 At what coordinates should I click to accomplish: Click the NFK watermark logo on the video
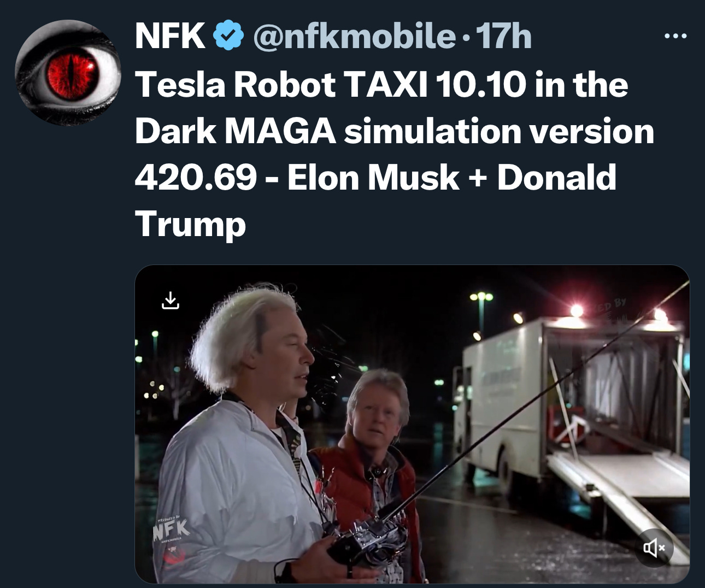pos(171,528)
